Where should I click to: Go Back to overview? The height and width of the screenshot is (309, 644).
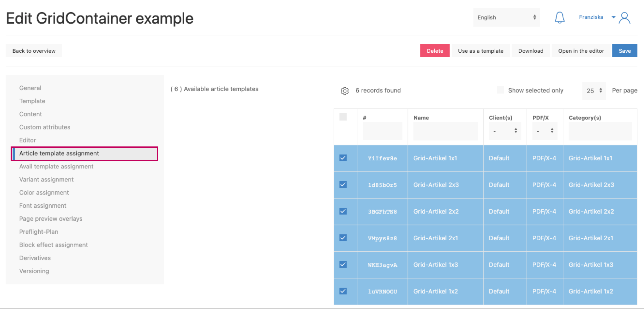[x=34, y=51]
